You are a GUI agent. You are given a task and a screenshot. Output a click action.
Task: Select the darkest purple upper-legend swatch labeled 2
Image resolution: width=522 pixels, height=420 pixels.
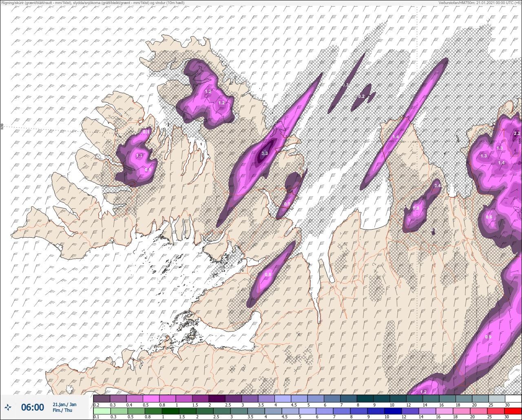217,398
